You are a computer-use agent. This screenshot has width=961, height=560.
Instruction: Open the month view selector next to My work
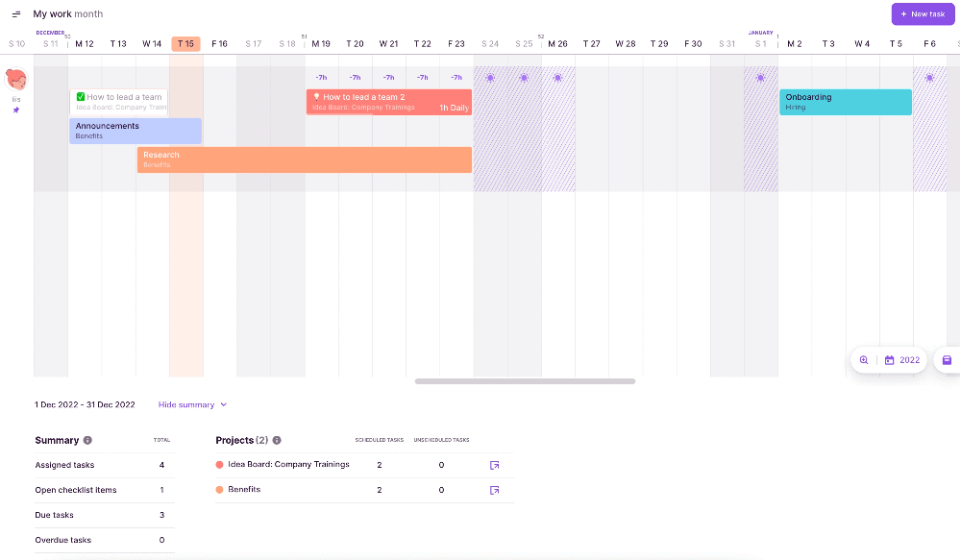88,14
